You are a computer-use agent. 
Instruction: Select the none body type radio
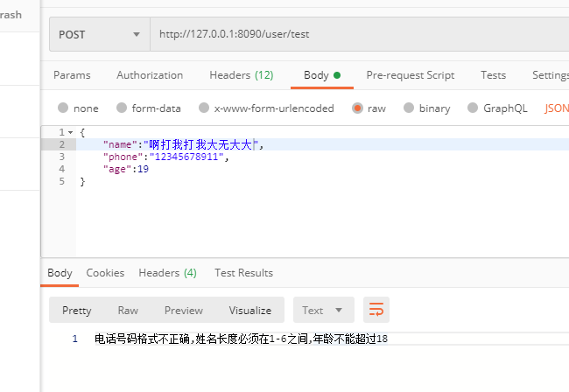[x=63, y=108]
